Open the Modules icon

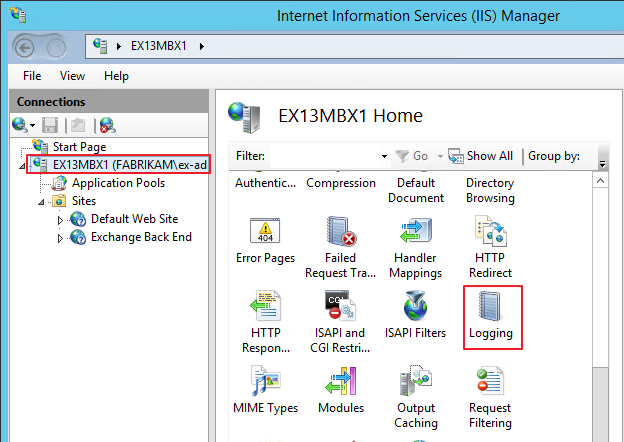[341, 381]
